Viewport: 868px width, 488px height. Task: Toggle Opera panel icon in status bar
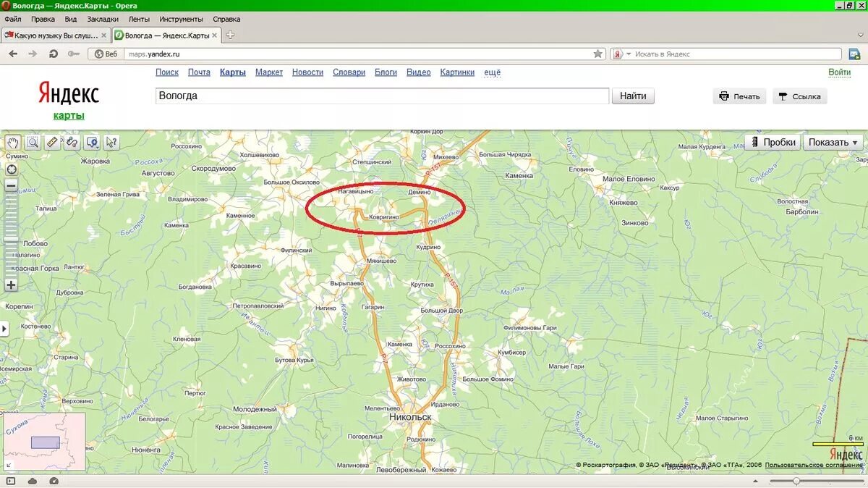(12, 481)
